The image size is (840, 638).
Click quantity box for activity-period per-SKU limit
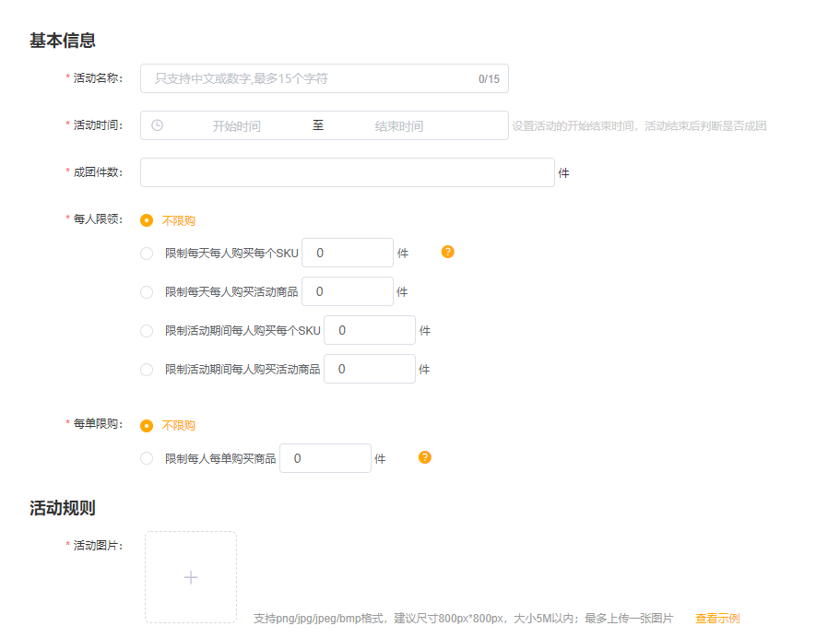pos(370,330)
